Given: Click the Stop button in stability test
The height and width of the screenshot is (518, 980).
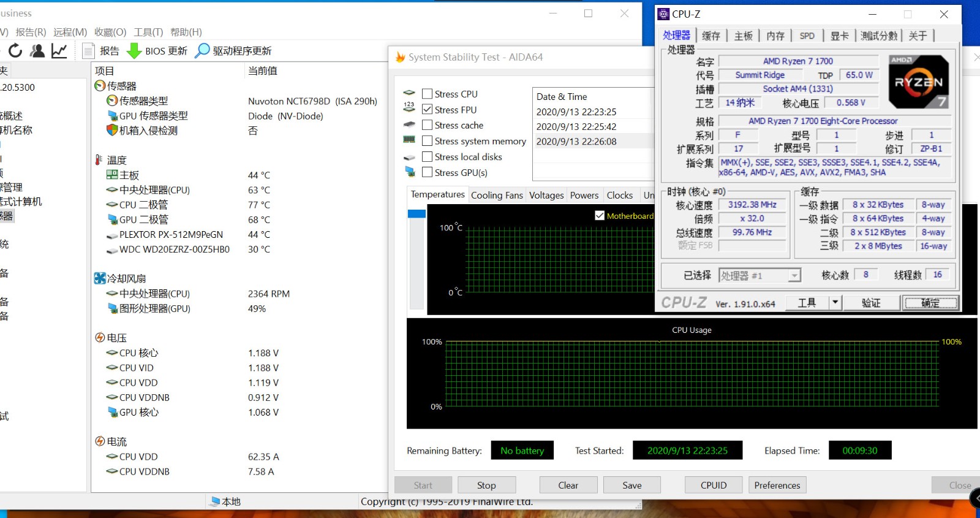Looking at the screenshot, I should (x=487, y=485).
